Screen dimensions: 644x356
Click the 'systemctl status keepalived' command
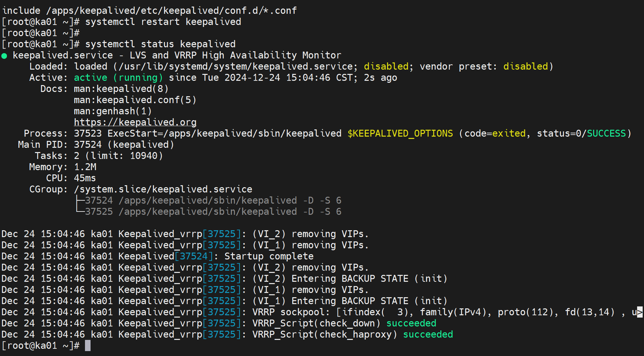point(160,44)
